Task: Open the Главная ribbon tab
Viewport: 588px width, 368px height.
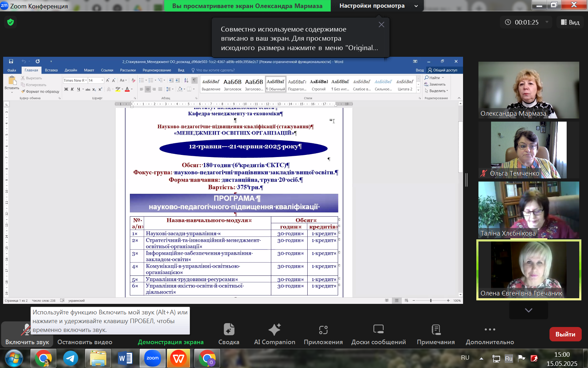Action: click(x=31, y=70)
